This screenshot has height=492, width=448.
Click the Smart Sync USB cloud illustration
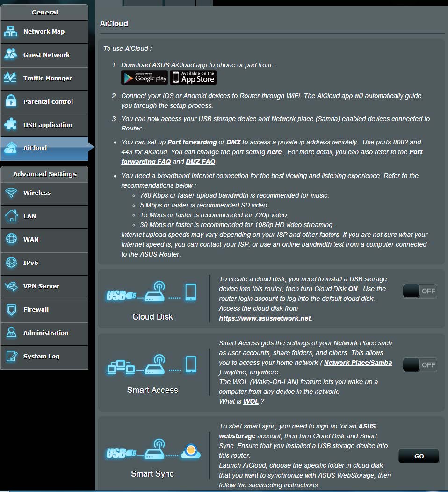153,449
